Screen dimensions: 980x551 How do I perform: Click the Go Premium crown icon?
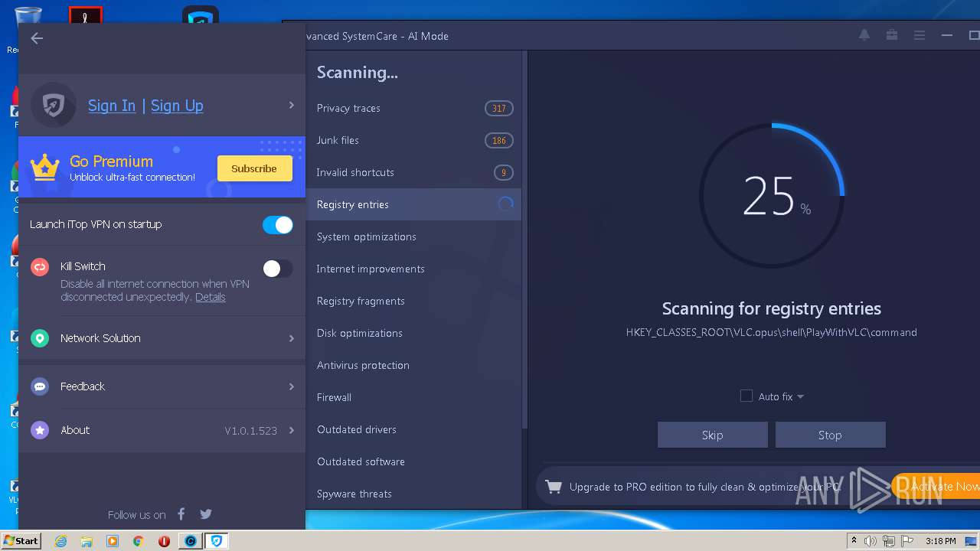point(44,167)
